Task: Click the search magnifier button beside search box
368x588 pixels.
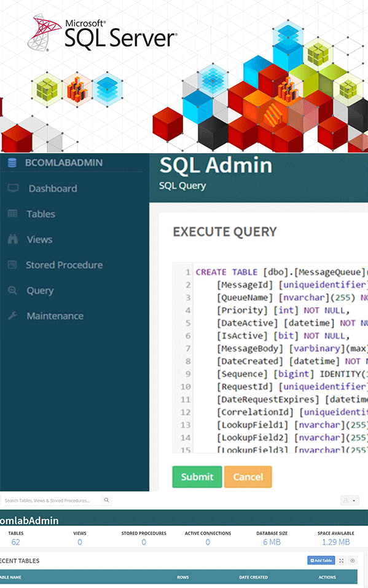Action: [106, 500]
